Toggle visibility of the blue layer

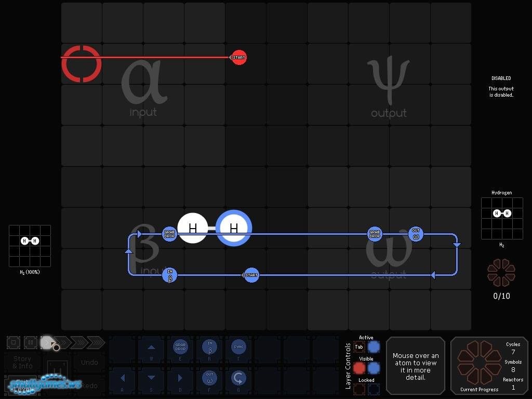(x=374, y=368)
